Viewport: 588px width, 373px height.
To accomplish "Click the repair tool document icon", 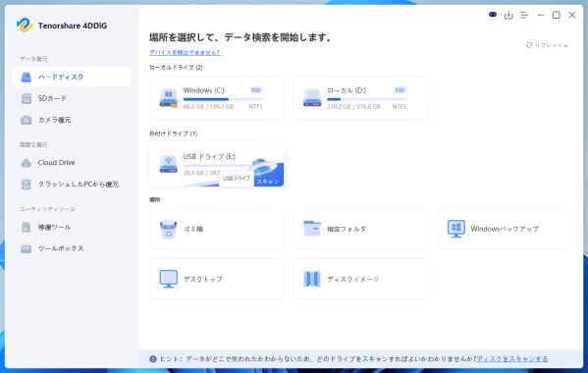I will [x=27, y=227].
